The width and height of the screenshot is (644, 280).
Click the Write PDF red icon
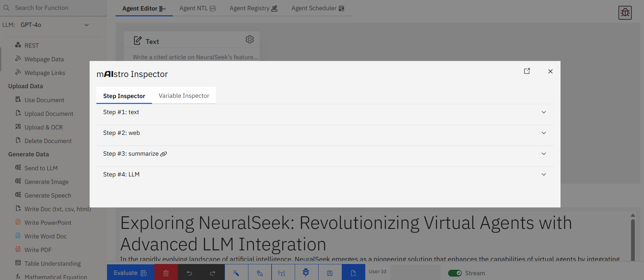[18, 249]
